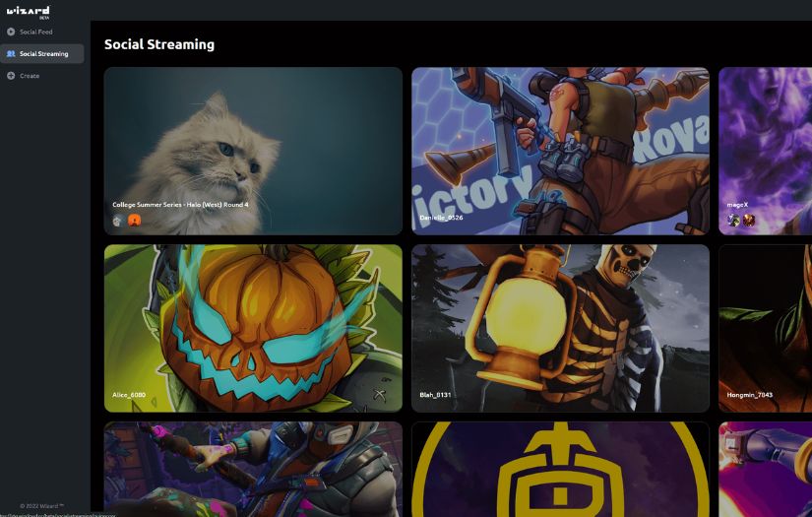Click the 2022 Wizard copyright text
This screenshot has height=517, width=812.
tap(42, 505)
